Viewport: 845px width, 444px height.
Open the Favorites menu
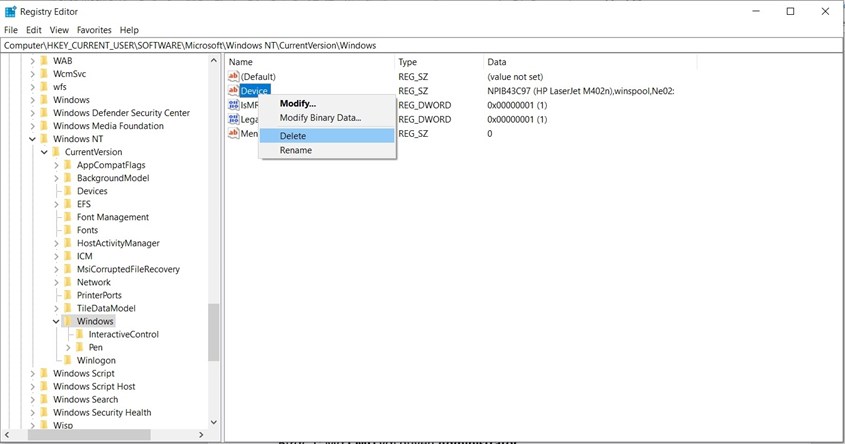94,30
